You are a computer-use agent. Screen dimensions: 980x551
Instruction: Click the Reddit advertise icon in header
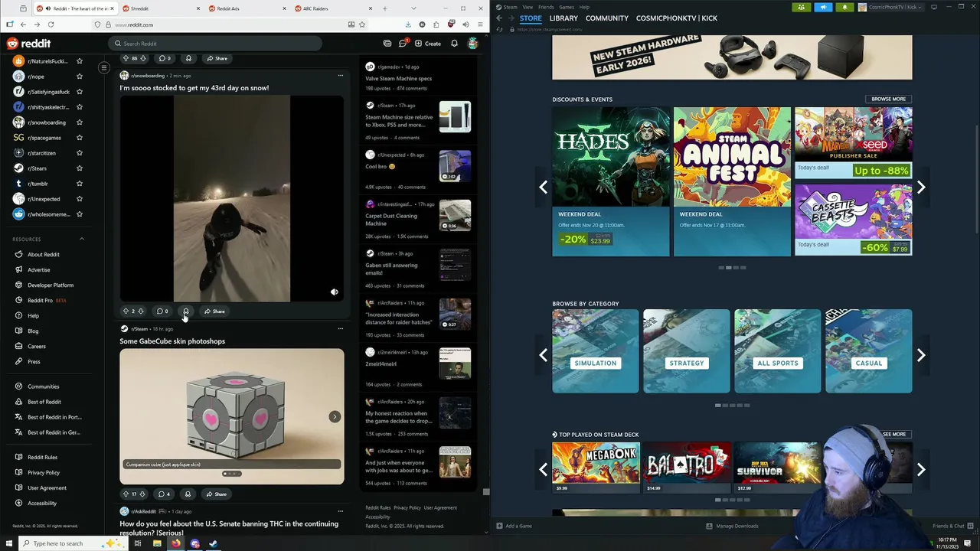387,44
